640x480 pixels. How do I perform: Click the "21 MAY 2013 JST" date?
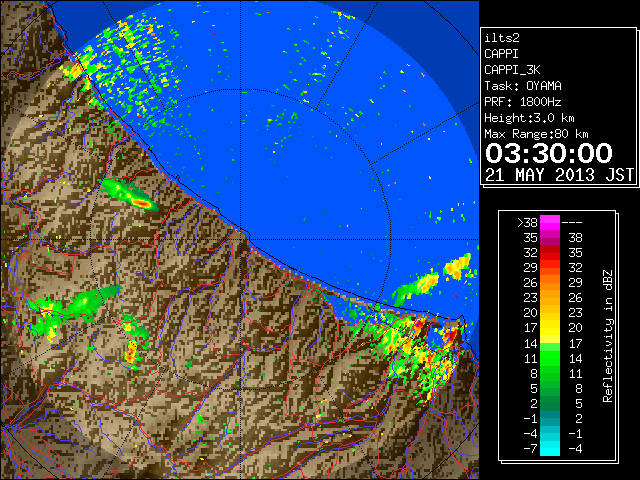pos(560,175)
